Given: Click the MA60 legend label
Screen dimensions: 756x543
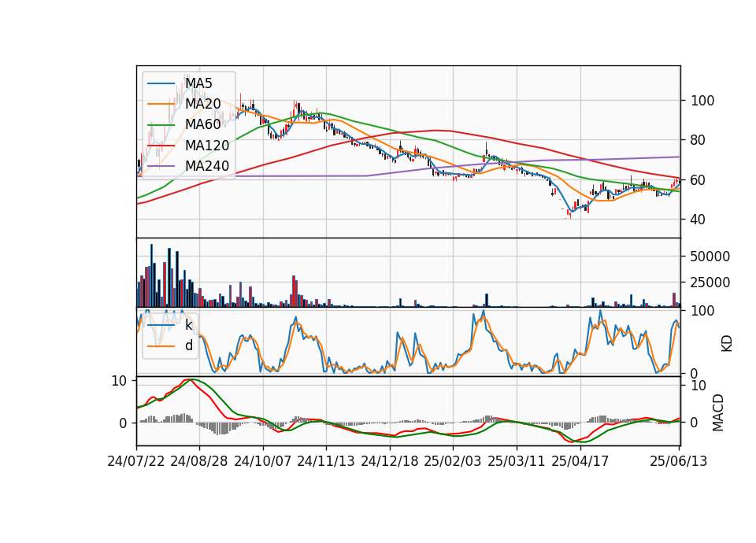Looking at the screenshot, I should coord(203,125).
